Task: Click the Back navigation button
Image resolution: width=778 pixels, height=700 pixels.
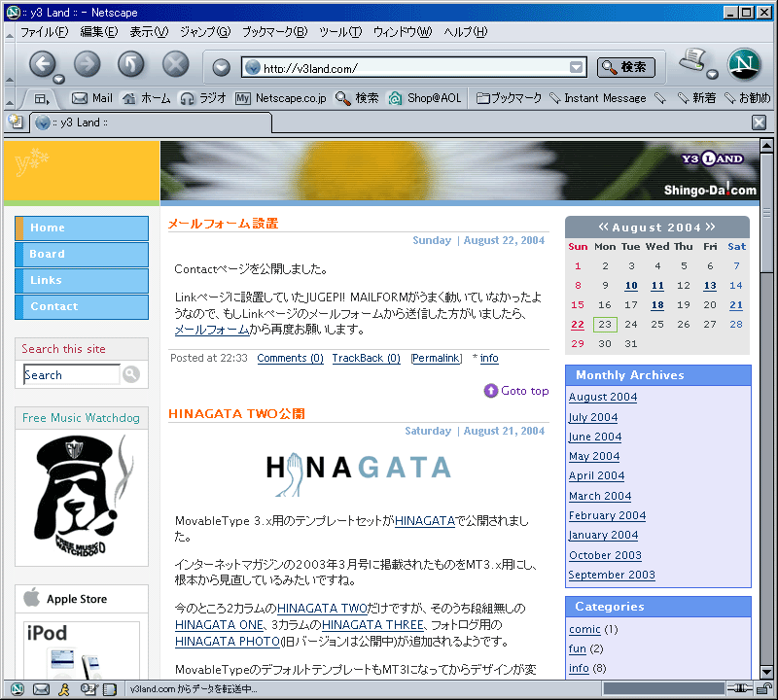Action: 42,64
